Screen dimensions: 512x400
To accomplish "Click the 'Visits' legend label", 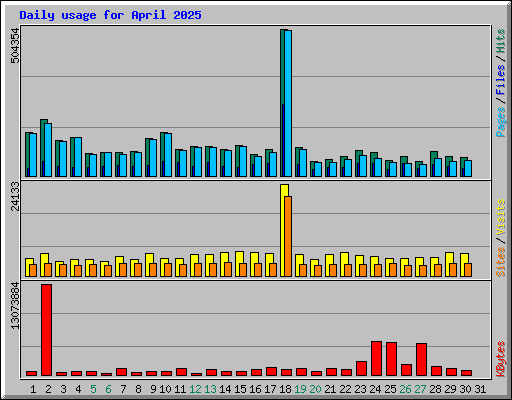I will click(x=500, y=217).
